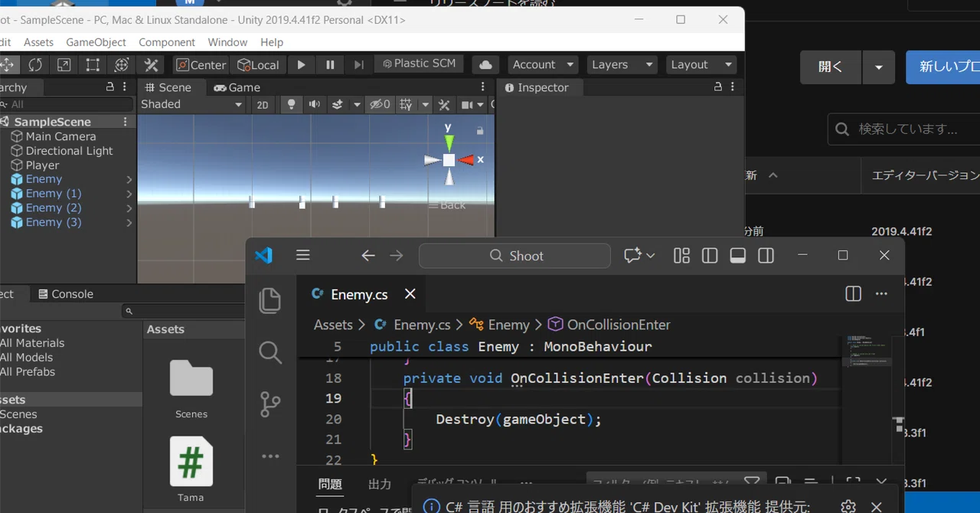Open the Shaded draw mode dropdown
The image size is (980, 513).
coord(191,104)
